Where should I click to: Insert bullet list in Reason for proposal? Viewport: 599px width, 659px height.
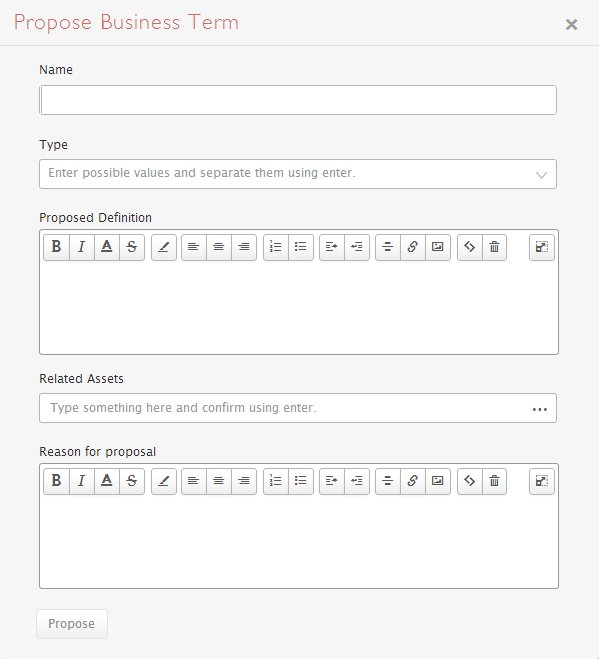[301, 481]
